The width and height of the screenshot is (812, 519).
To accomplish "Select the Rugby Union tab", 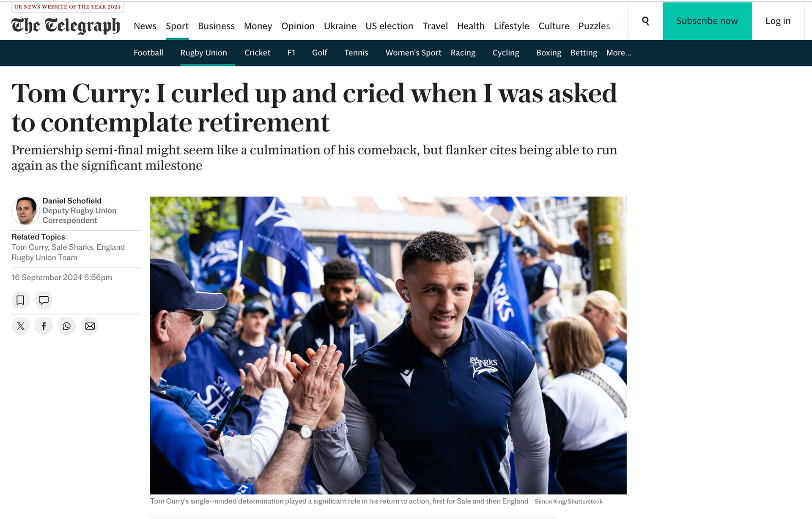I will tap(204, 53).
